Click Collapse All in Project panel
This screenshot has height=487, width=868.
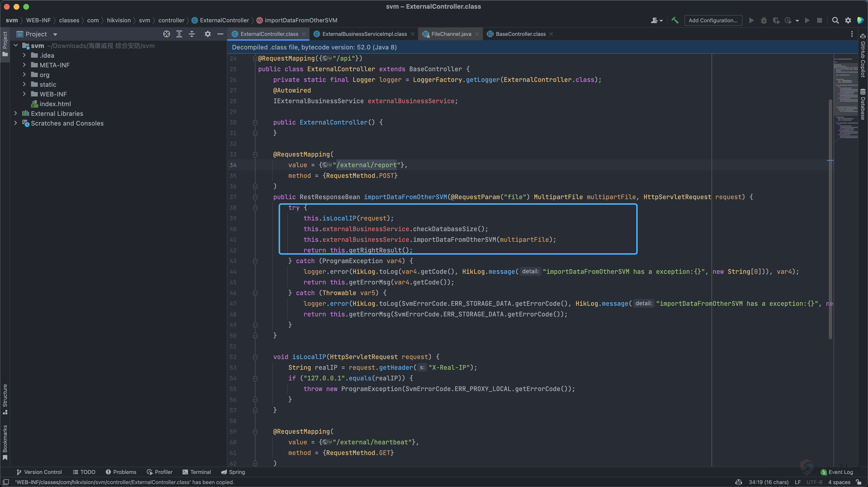[192, 34]
